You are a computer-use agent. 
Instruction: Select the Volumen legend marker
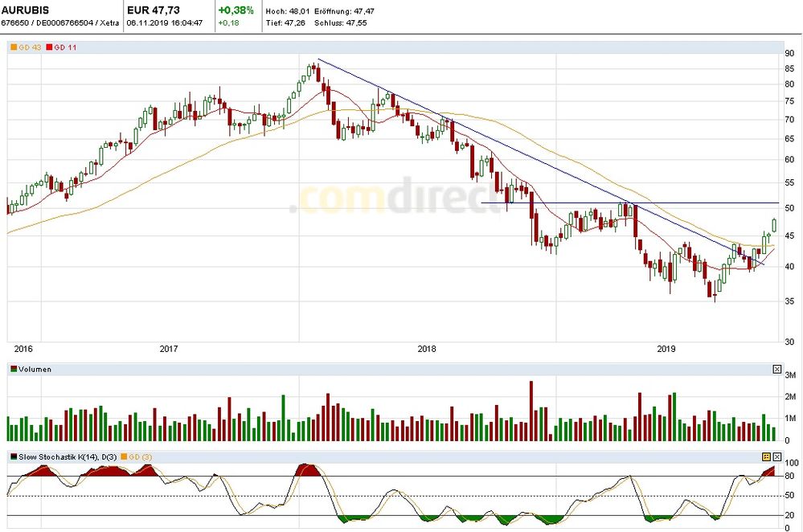click(12, 370)
